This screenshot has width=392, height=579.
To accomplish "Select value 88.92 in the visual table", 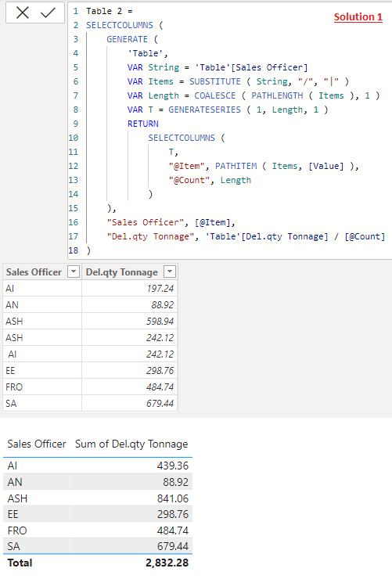I will point(176,482).
